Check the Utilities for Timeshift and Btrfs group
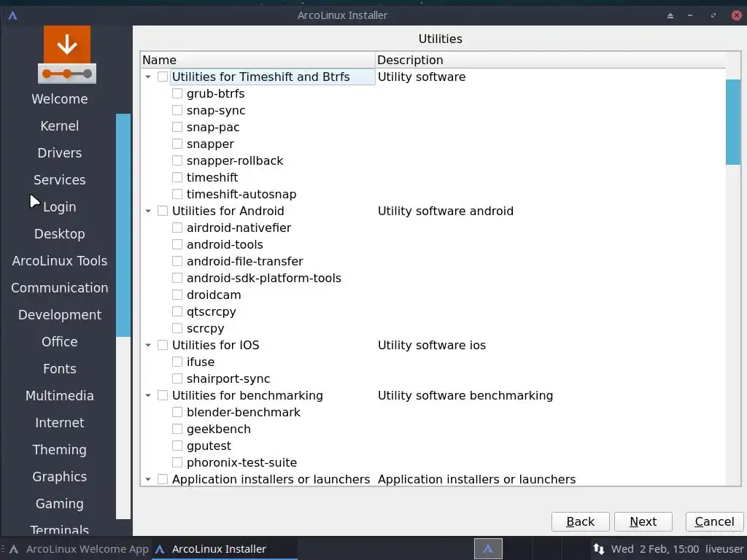Viewport: 747px width, 560px height. pyautogui.click(x=163, y=77)
